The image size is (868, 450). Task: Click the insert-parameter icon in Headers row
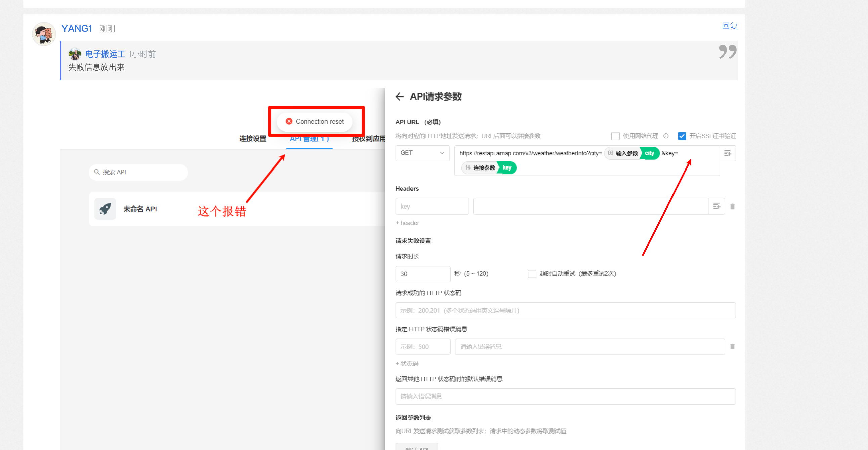[x=717, y=206]
